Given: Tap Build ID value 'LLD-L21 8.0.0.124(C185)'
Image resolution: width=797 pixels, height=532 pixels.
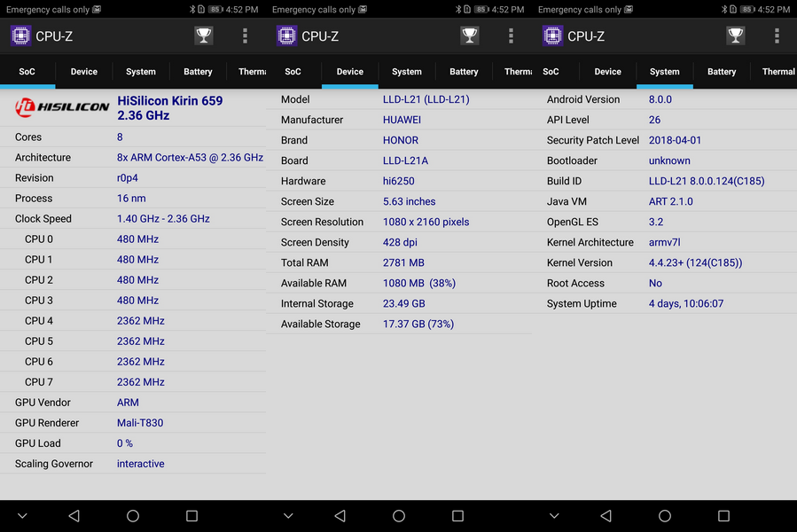Looking at the screenshot, I should [x=707, y=181].
